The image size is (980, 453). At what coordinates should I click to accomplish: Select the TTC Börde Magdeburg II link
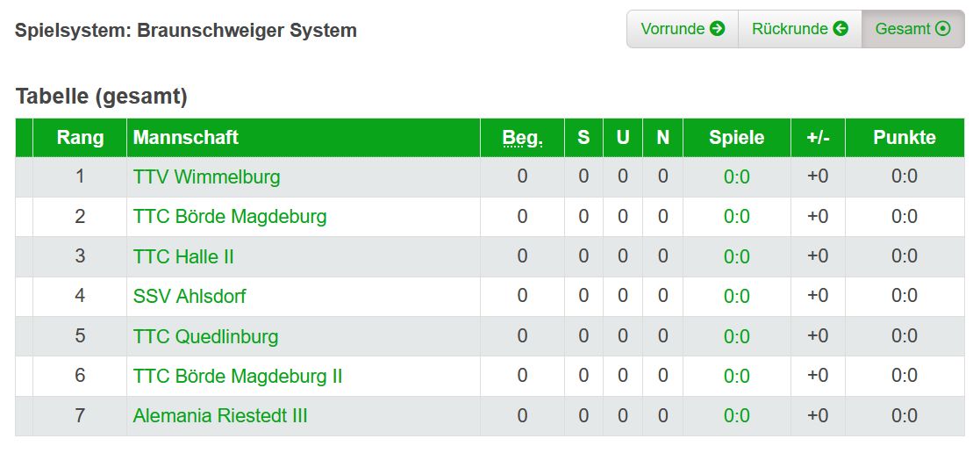click(238, 377)
